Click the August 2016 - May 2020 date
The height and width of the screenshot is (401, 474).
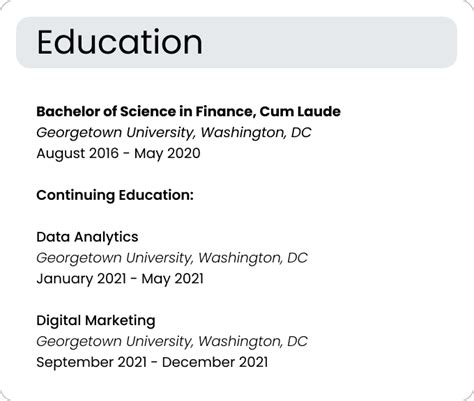click(118, 154)
